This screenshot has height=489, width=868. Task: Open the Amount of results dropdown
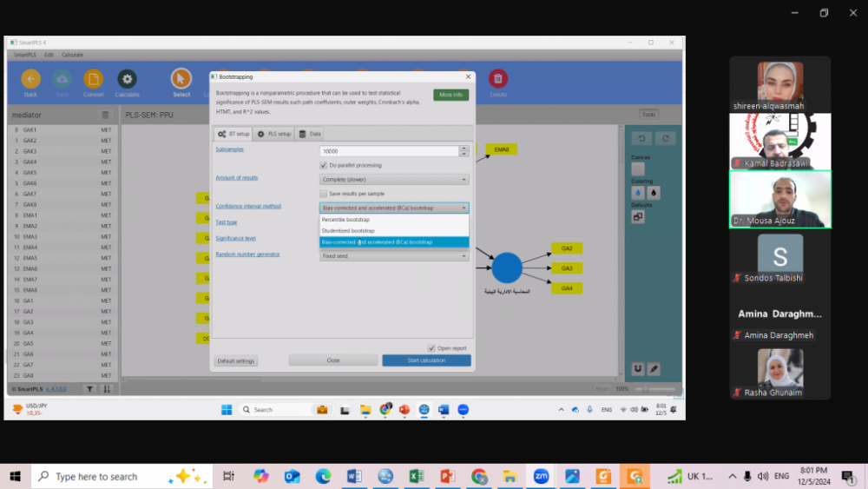[394, 180]
